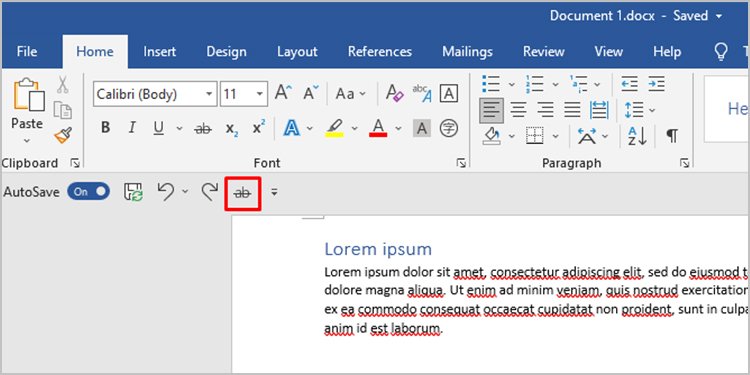The image size is (750, 375).
Task: Open the Change Case Aa dropdown
Action: point(350,93)
